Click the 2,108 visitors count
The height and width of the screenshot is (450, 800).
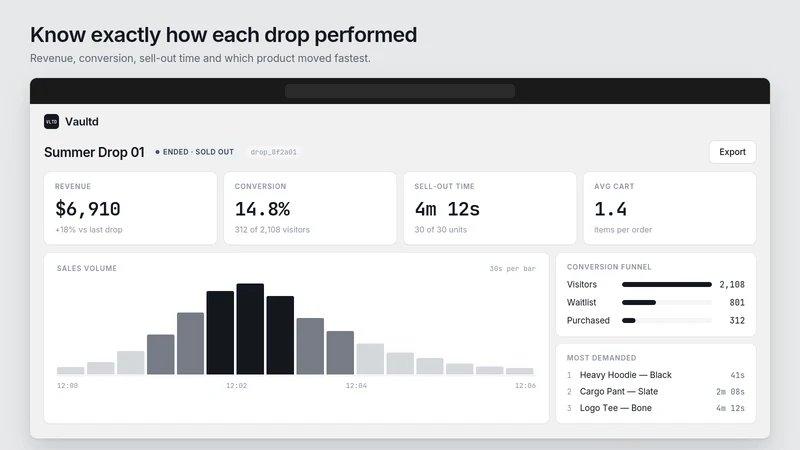point(732,285)
